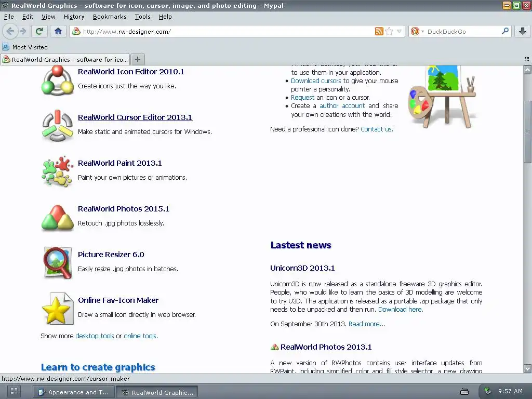Click the tab groups grid icon
532x399 pixels.
[x=527, y=59]
